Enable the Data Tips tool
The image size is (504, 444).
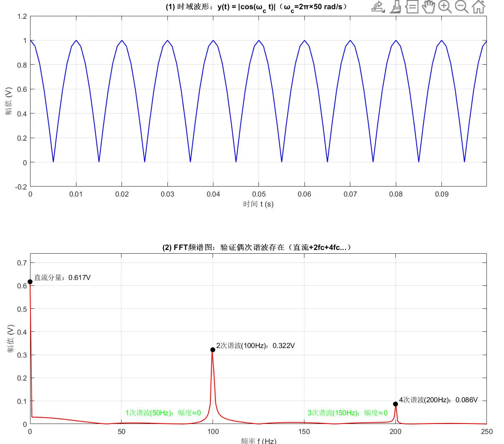(412, 7)
